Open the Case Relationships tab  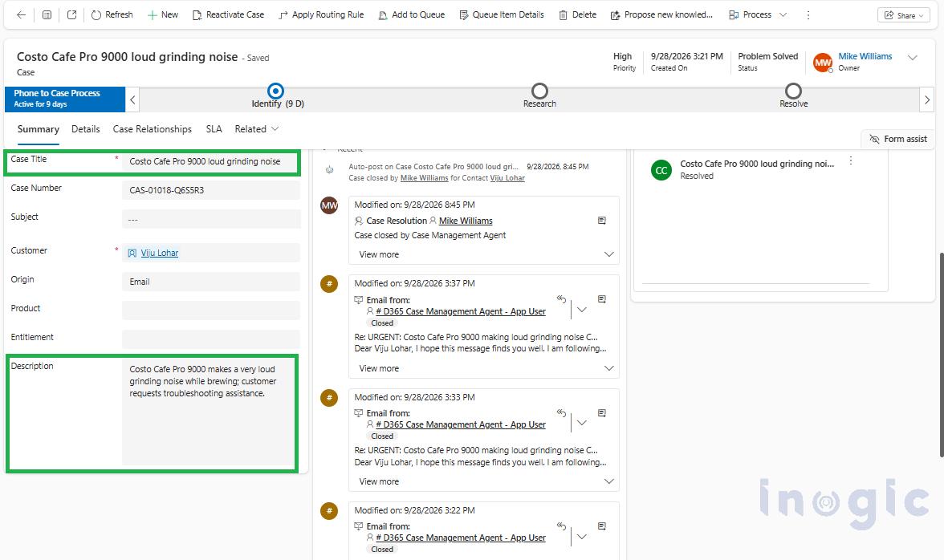click(x=153, y=129)
